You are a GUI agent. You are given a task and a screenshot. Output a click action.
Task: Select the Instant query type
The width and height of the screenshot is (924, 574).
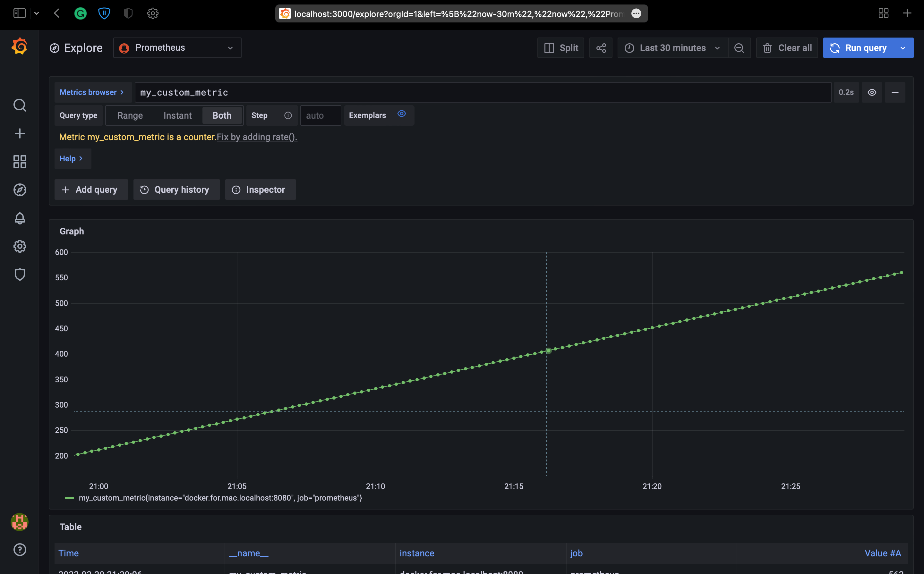(x=177, y=115)
